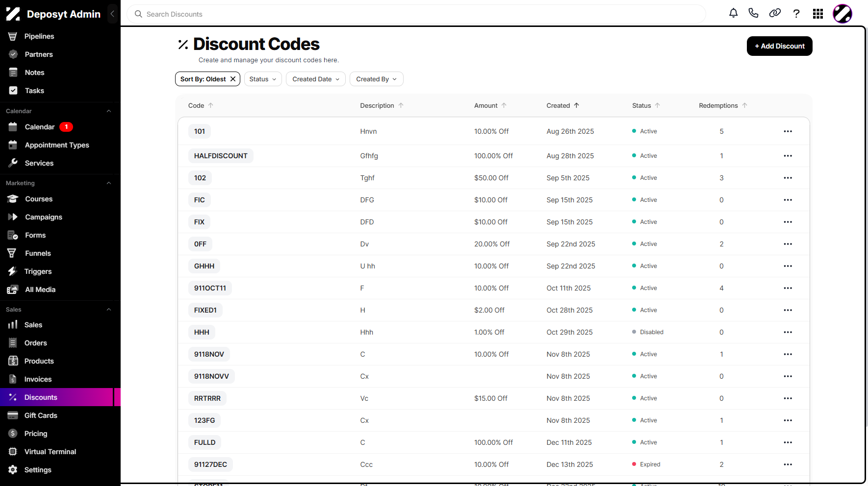868x486 pixels.
Task: Click the Disabled status of HHH
Action: pos(648,332)
